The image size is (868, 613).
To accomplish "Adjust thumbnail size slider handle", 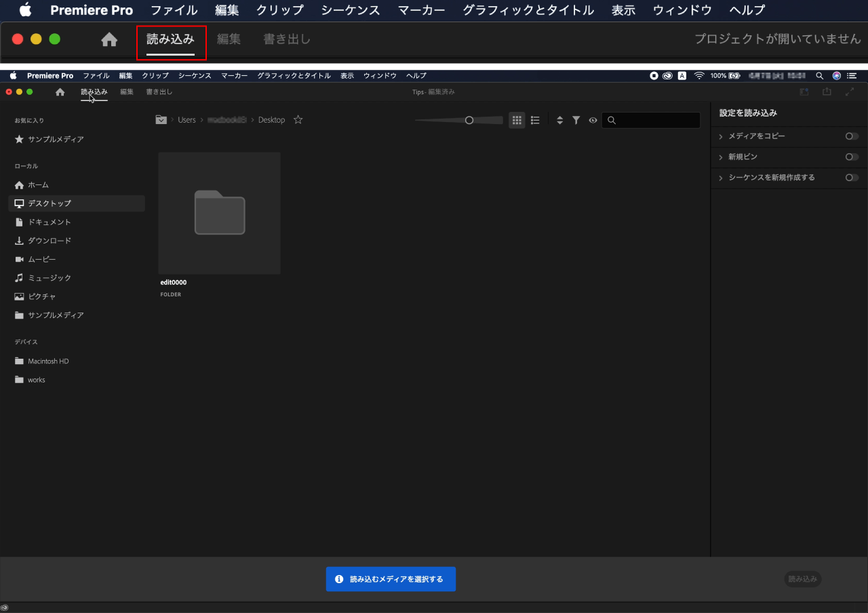I will tap(469, 120).
